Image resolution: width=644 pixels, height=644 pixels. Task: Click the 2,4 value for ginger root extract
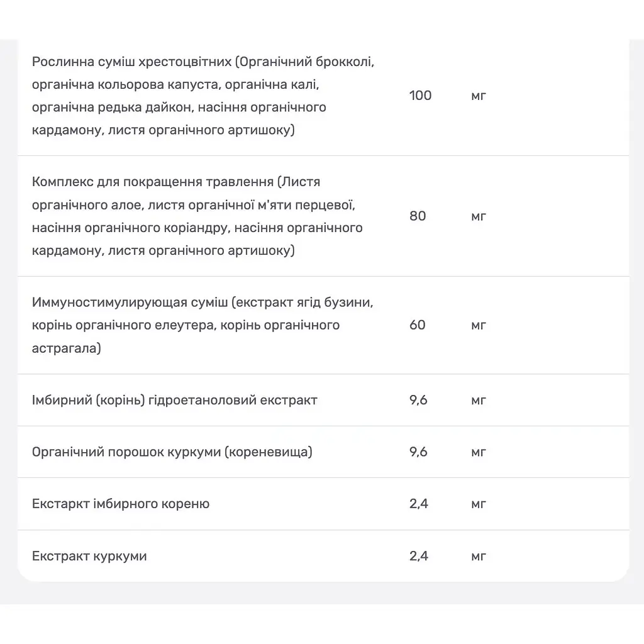pos(418,504)
